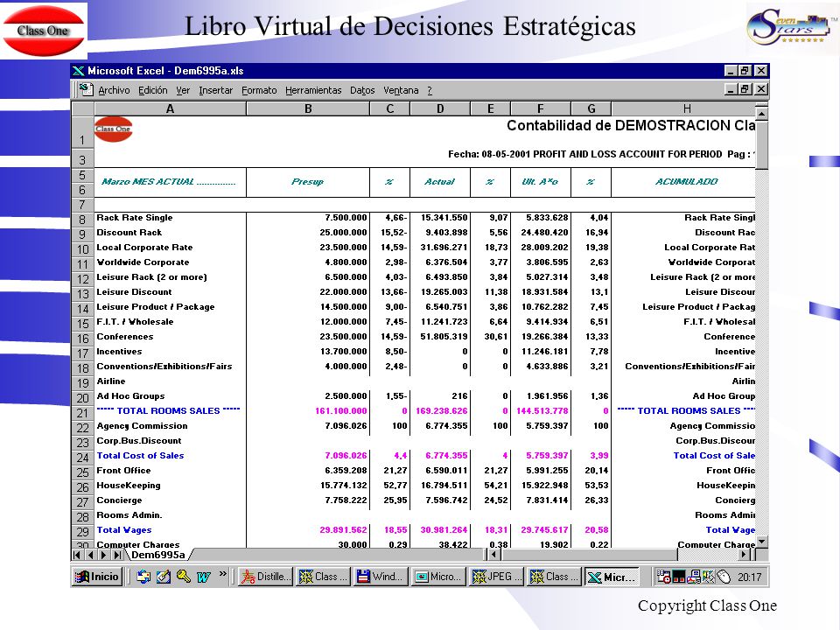Viewport: 840px width, 630px height.
Task: Minimize the inner workbook window
Action: pyautogui.click(x=731, y=89)
